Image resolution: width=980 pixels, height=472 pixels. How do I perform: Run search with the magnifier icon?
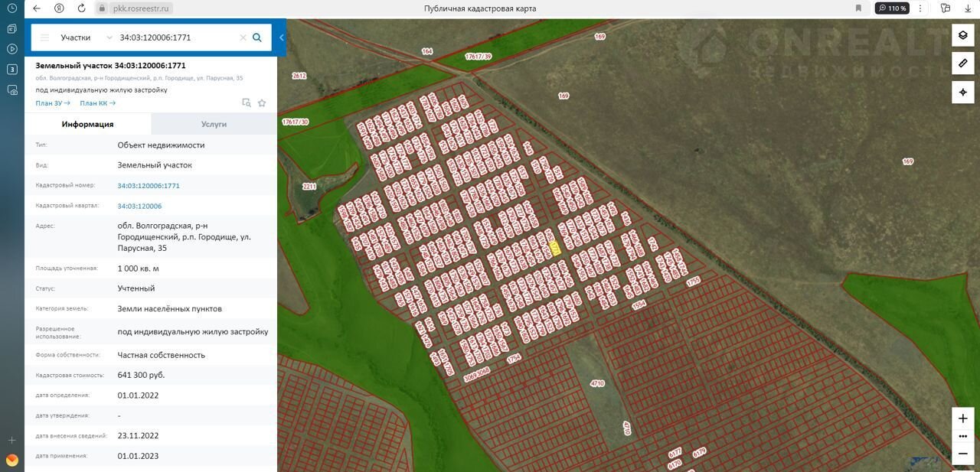(x=257, y=37)
